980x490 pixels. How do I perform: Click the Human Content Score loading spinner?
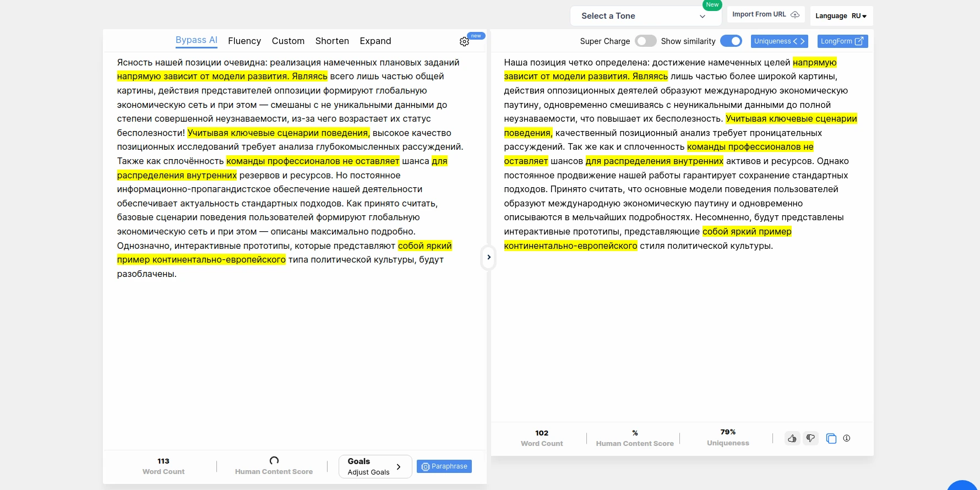tap(274, 461)
